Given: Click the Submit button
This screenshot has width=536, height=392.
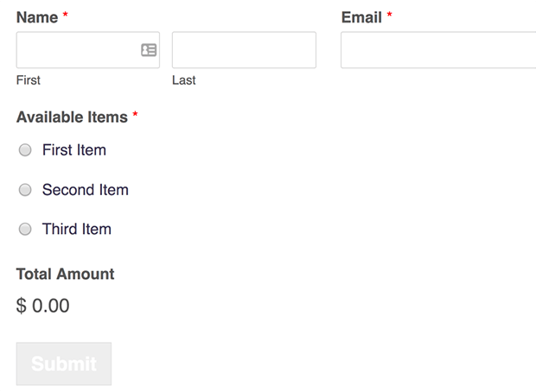Looking at the screenshot, I should [x=64, y=364].
